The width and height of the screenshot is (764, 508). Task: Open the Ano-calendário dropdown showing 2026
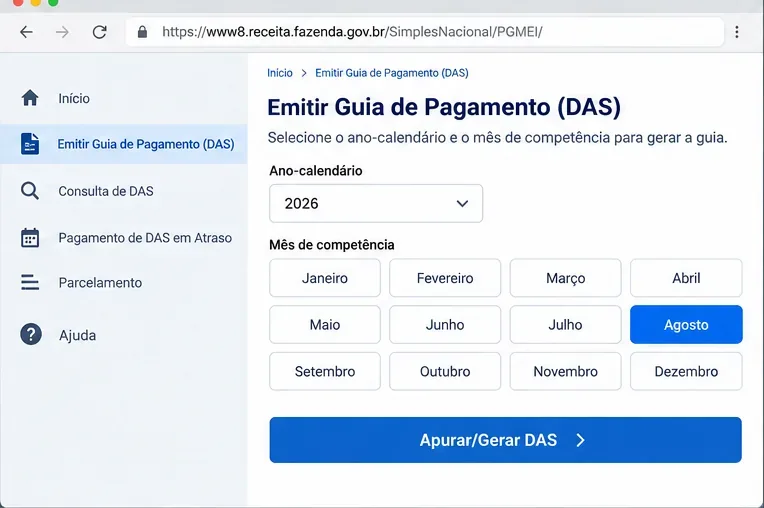(376, 204)
